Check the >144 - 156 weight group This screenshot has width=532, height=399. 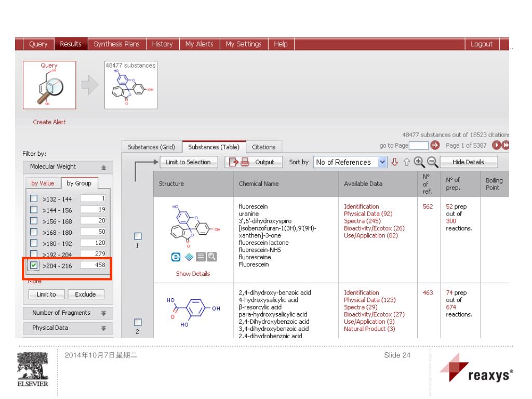34,210
